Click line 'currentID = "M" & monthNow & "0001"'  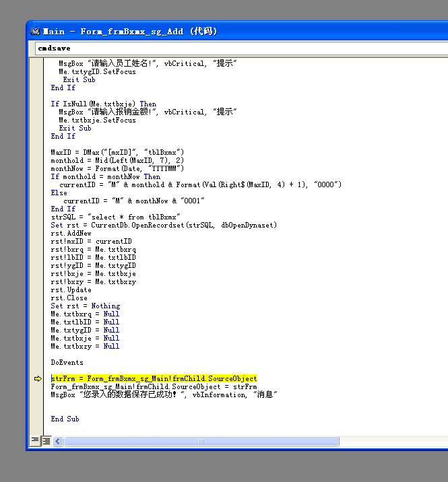(134, 201)
